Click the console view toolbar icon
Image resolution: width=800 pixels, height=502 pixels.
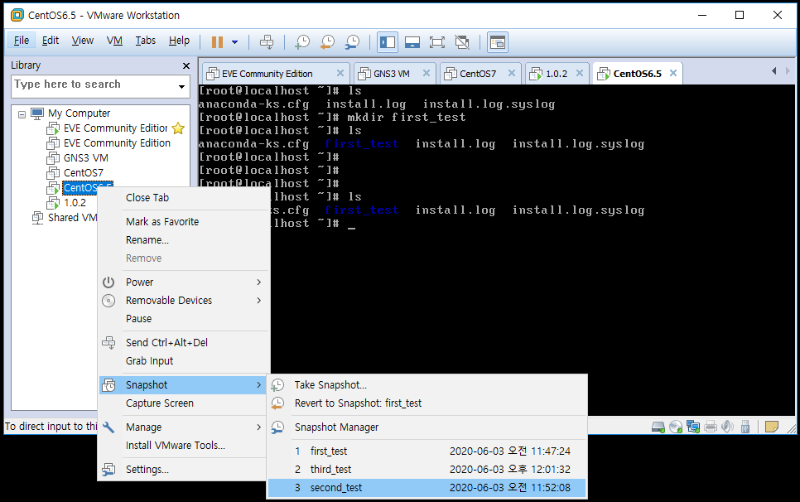coord(497,42)
